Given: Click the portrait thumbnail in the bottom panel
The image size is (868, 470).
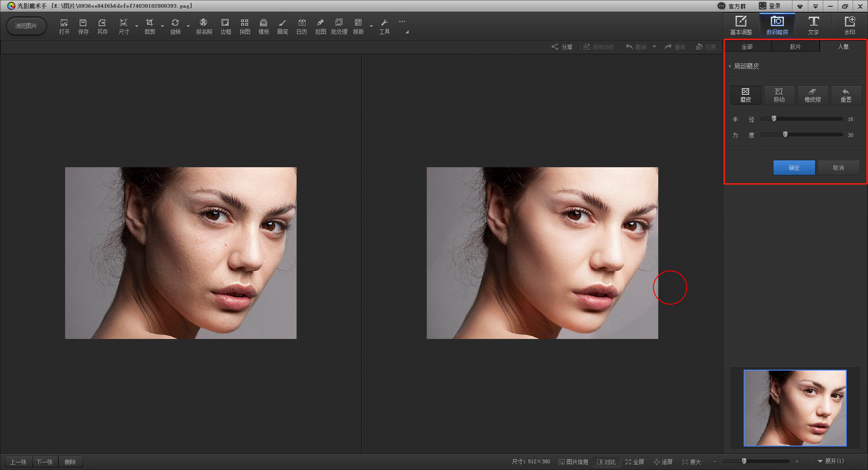Looking at the screenshot, I should tap(795, 408).
